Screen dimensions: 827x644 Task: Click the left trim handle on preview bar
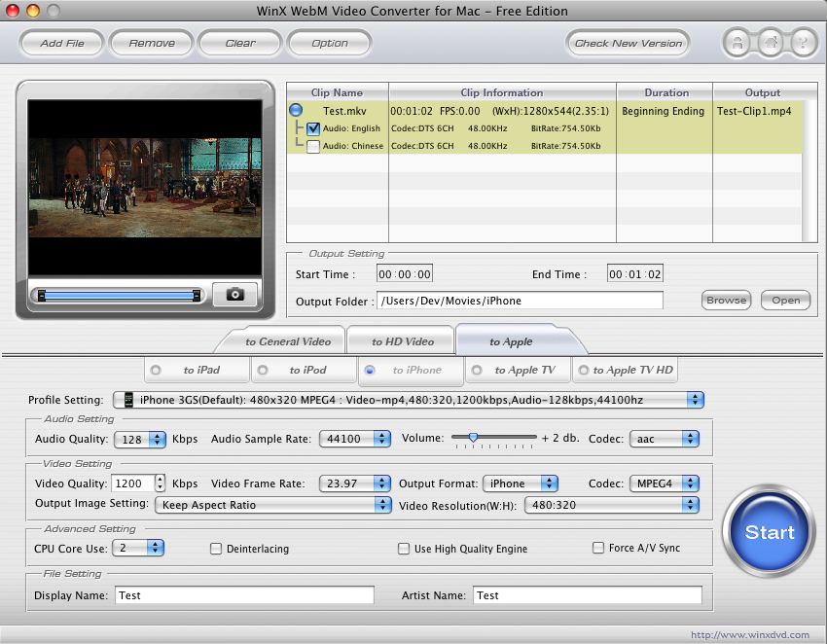click(41, 296)
